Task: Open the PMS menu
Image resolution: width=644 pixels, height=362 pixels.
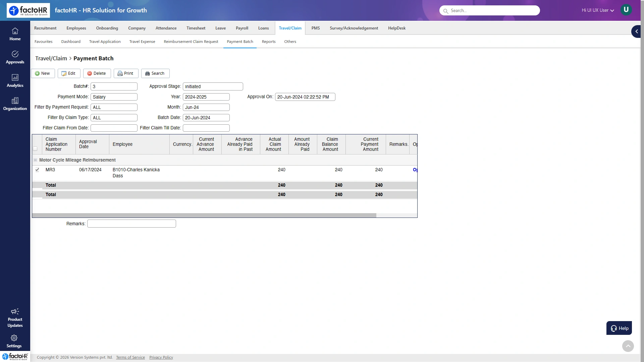Action: coord(316,28)
